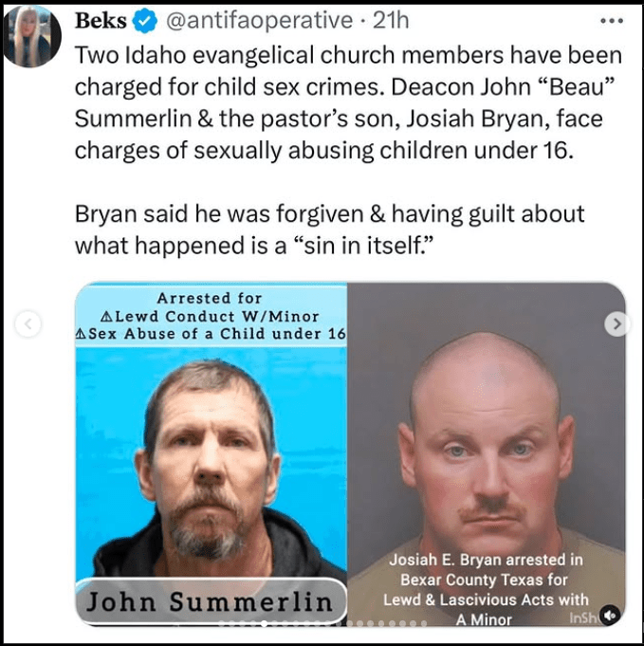Click the 21h timestamp
The height and width of the screenshot is (646, 644).
click(x=390, y=21)
